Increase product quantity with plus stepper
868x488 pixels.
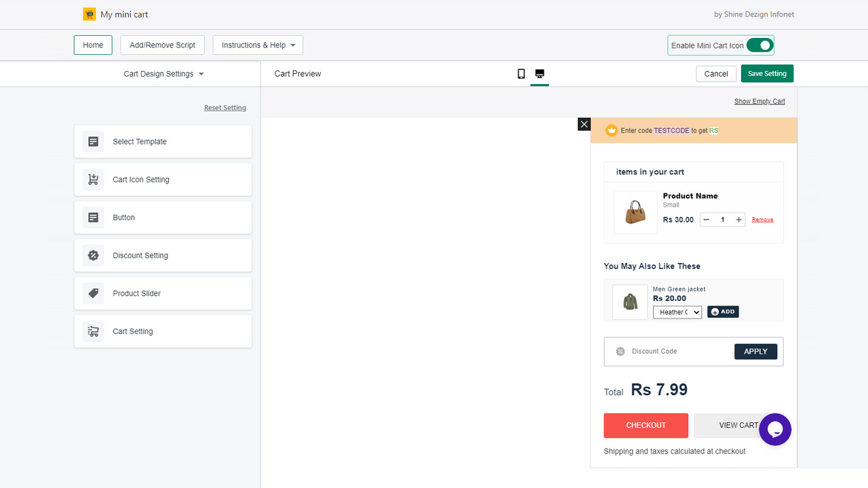(x=738, y=219)
